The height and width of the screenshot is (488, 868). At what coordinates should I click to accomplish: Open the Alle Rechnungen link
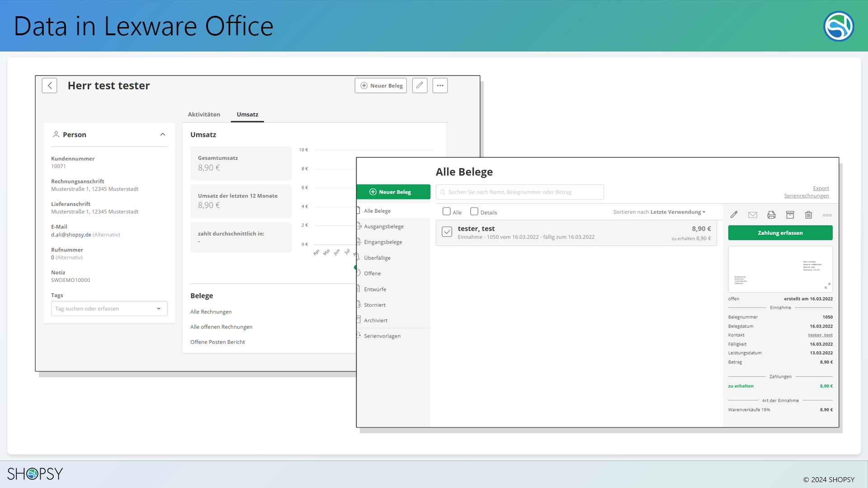[x=211, y=312]
